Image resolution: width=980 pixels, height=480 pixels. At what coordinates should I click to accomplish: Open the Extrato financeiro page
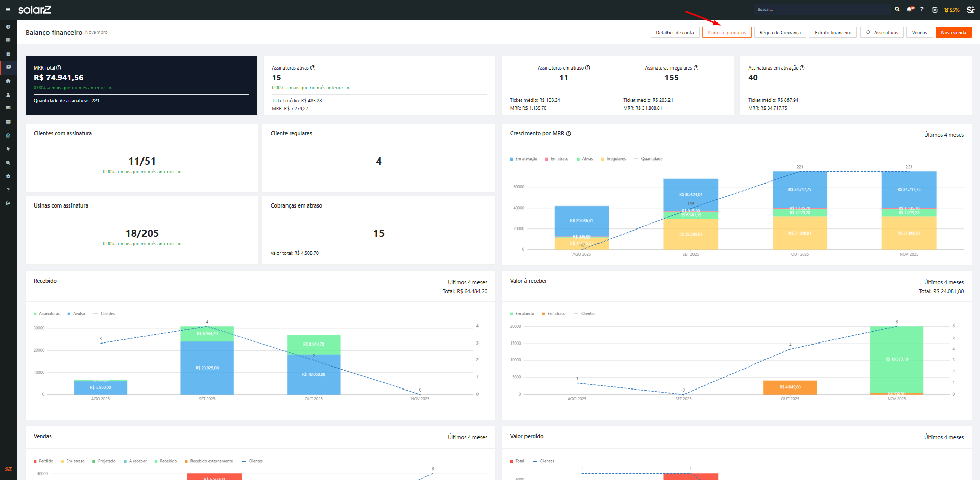pos(832,33)
